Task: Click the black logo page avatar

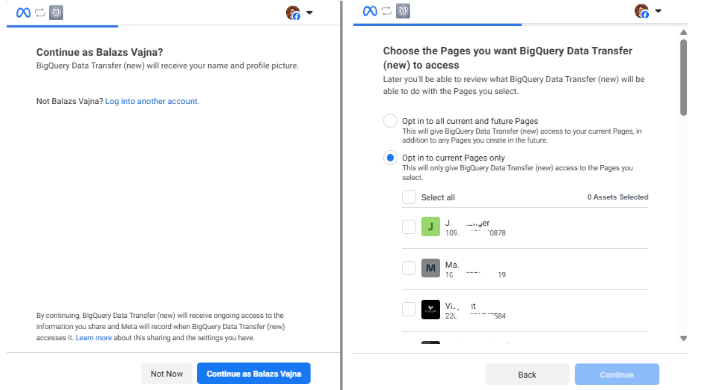Action: point(431,309)
